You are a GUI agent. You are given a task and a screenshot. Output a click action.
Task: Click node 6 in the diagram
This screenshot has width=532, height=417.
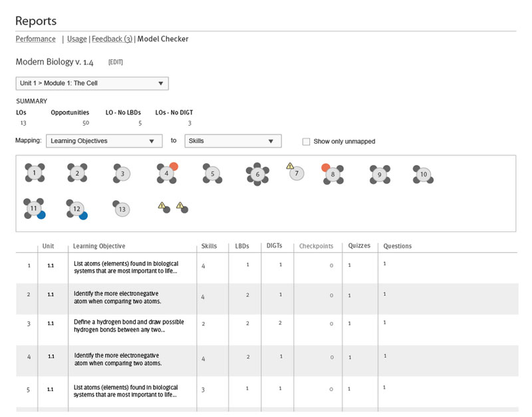click(257, 174)
